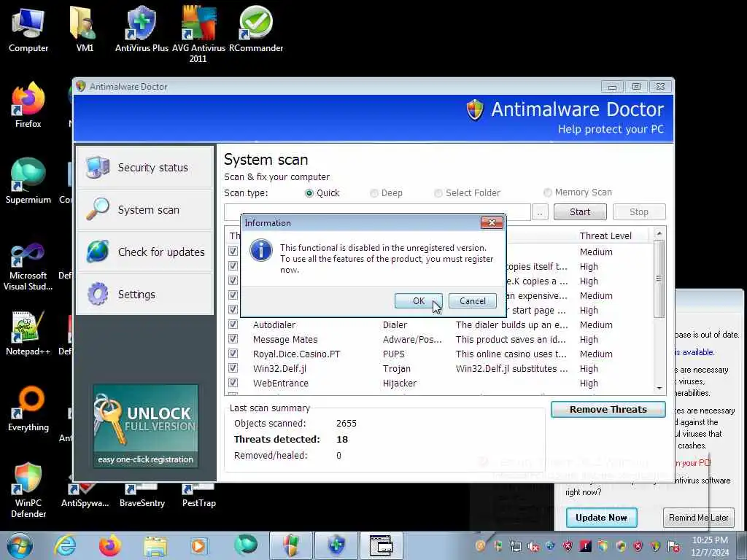Open the Everything search shortcut

pyautogui.click(x=28, y=408)
